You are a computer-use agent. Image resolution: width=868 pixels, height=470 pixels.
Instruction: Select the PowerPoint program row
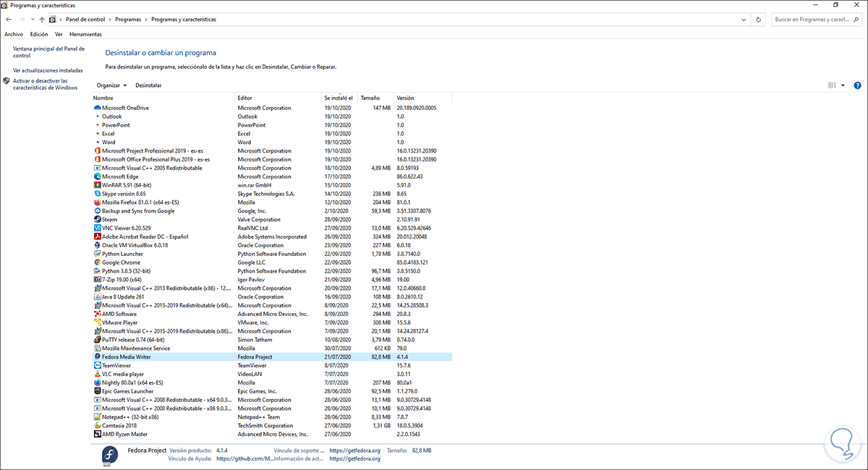(x=272, y=125)
